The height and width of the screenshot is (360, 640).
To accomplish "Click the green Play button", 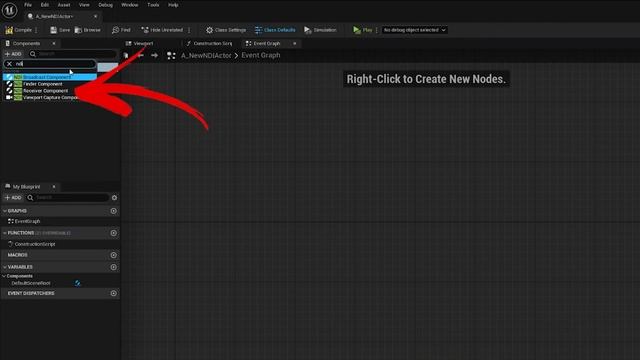I will pyautogui.click(x=363, y=30).
